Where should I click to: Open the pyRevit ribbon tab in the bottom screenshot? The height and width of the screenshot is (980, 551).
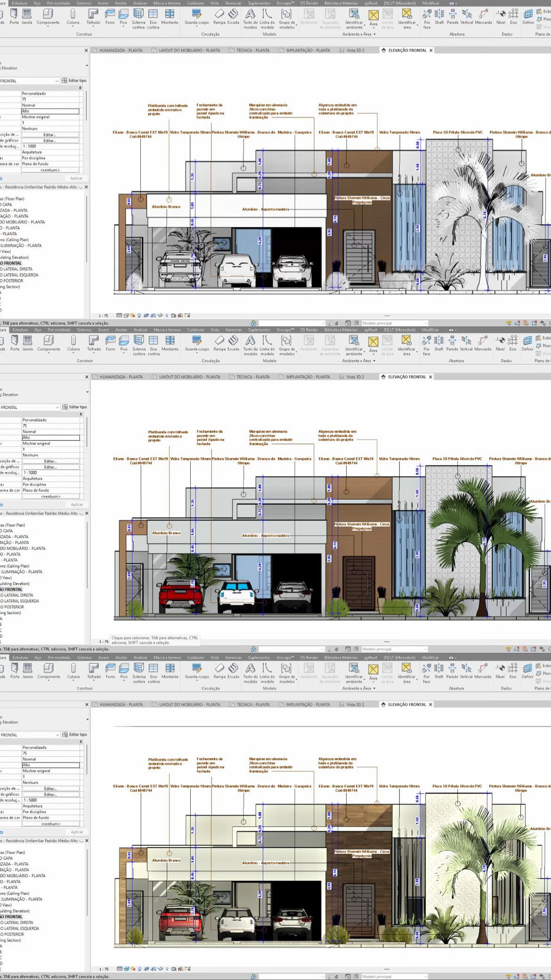[x=371, y=657]
